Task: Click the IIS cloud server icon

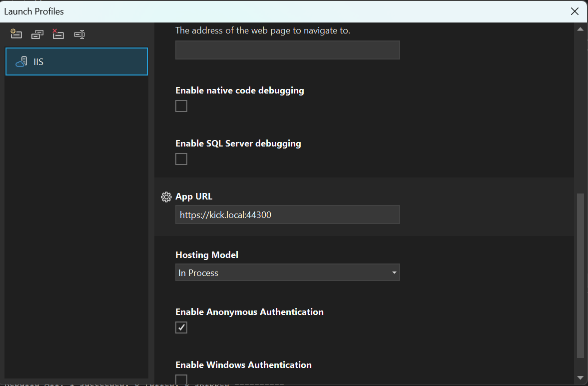Action: tap(22, 61)
